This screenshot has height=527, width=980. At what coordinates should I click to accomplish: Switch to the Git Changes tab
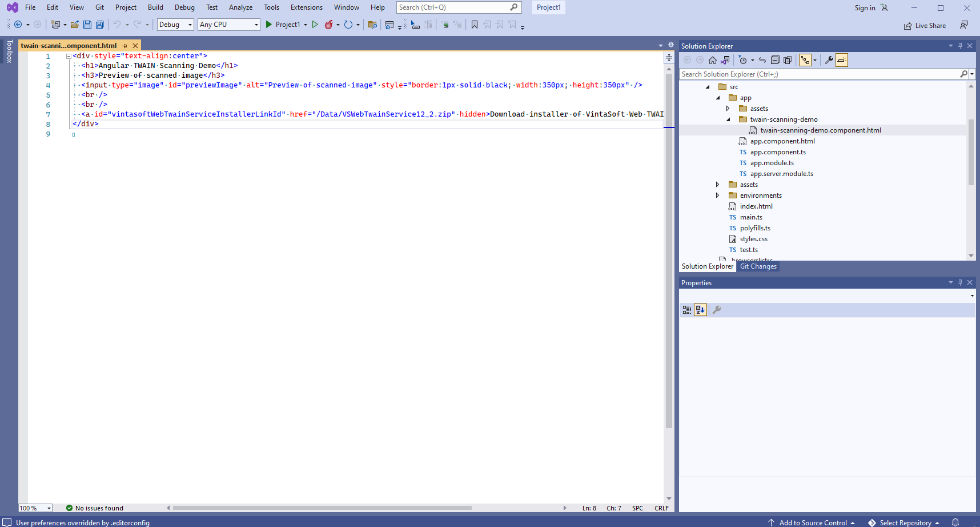pyautogui.click(x=758, y=266)
